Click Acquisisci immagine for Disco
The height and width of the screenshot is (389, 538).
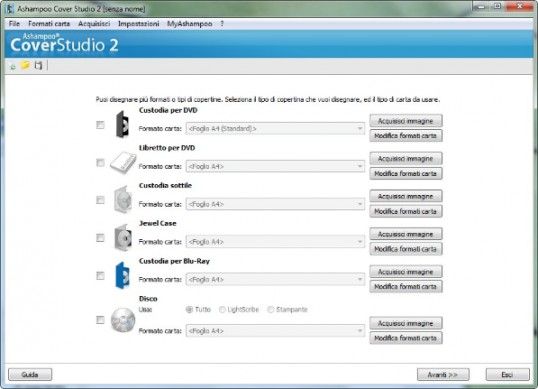click(x=406, y=323)
